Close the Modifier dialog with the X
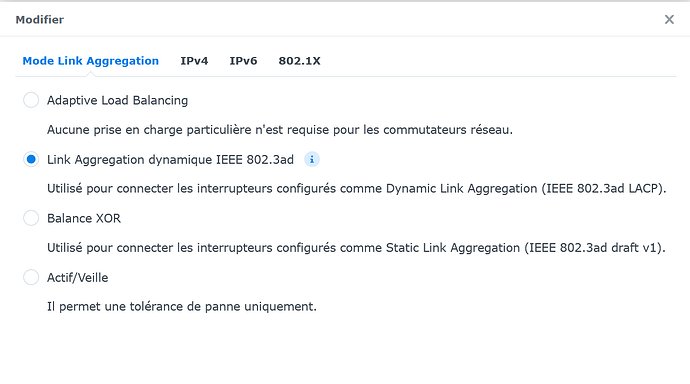Image resolution: width=690 pixels, height=384 pixels. coord(669,19)
